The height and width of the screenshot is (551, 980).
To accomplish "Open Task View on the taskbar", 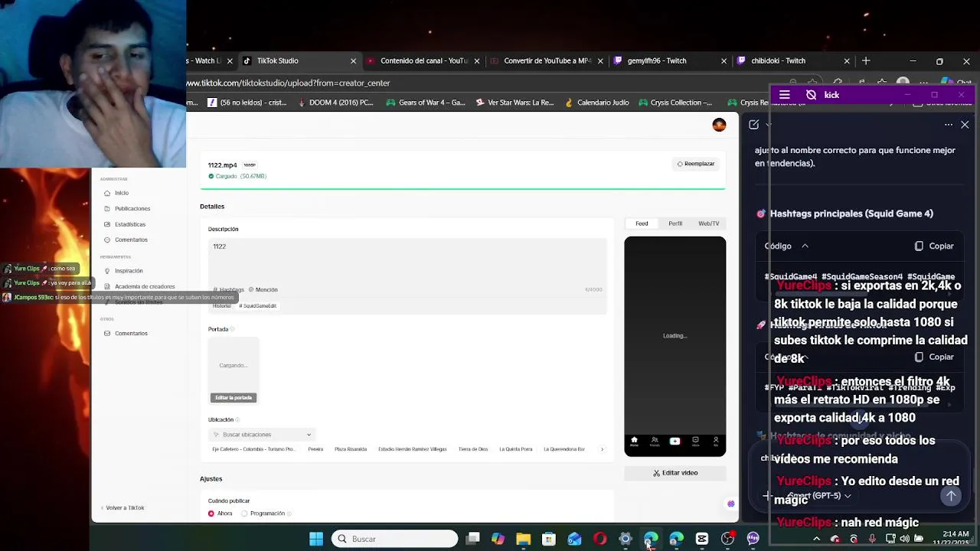I will 473,539.
